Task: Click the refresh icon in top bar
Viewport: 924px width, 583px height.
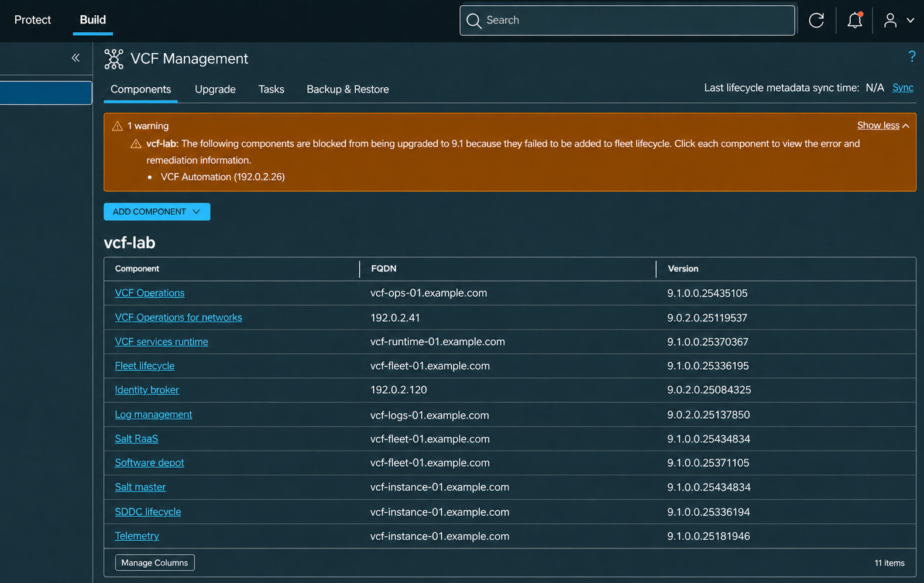Action: point(816,20)
